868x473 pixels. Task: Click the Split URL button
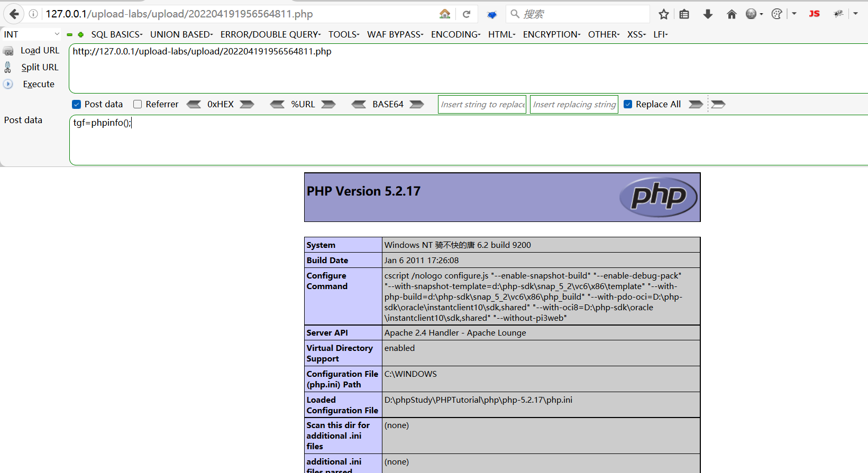click(32, 67)
